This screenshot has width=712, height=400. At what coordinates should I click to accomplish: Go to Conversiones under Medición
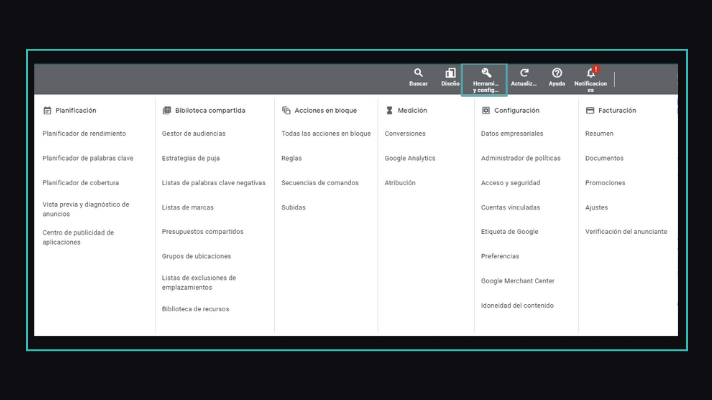[405, 133]
